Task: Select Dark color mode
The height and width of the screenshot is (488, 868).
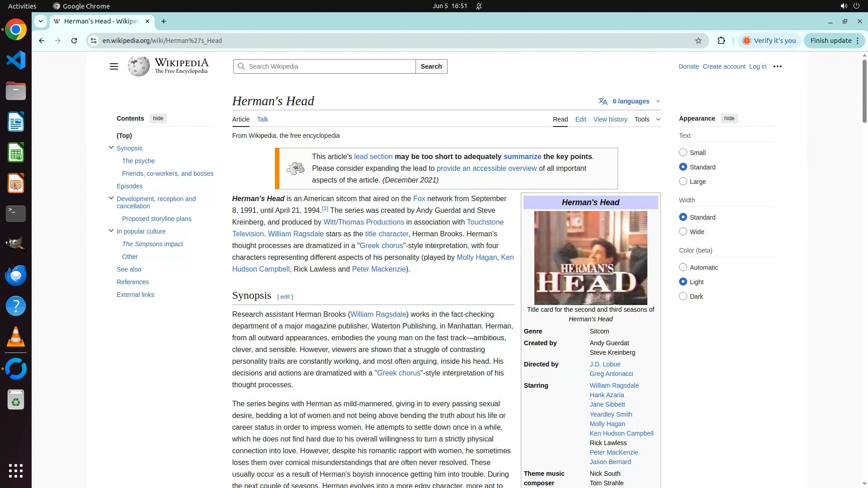Action: (683, 296)
